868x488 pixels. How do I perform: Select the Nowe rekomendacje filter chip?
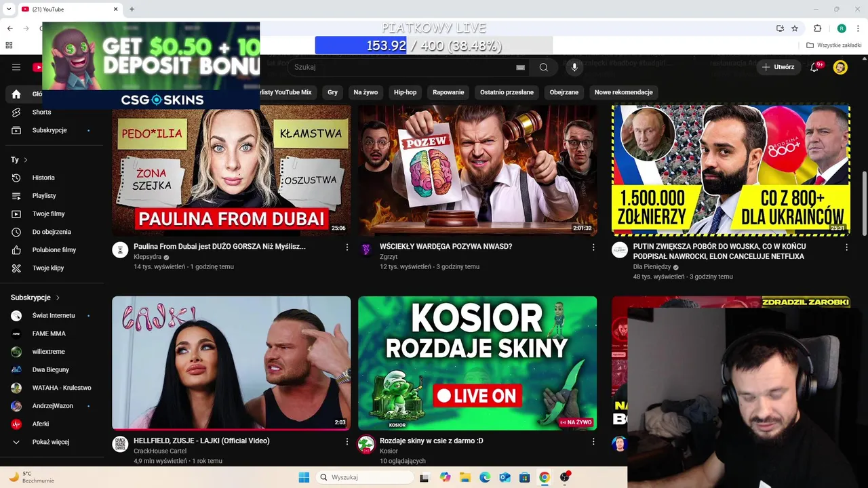point(623,92)
